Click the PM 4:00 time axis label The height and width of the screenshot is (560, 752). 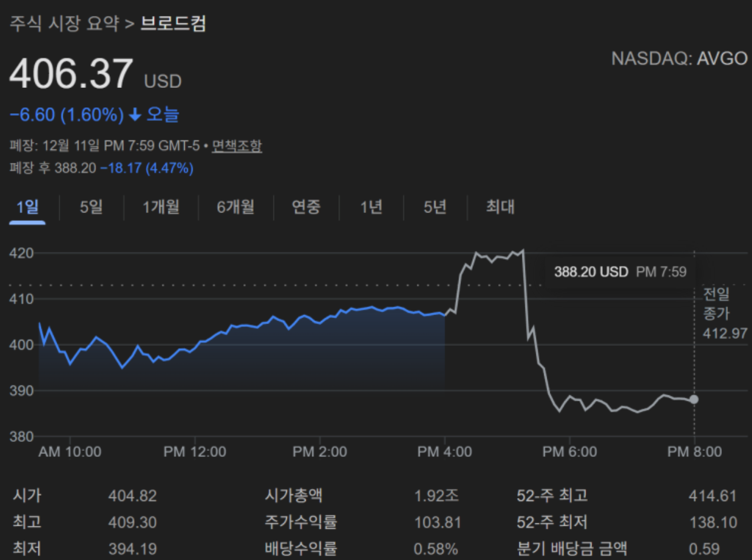coord(444,452)
